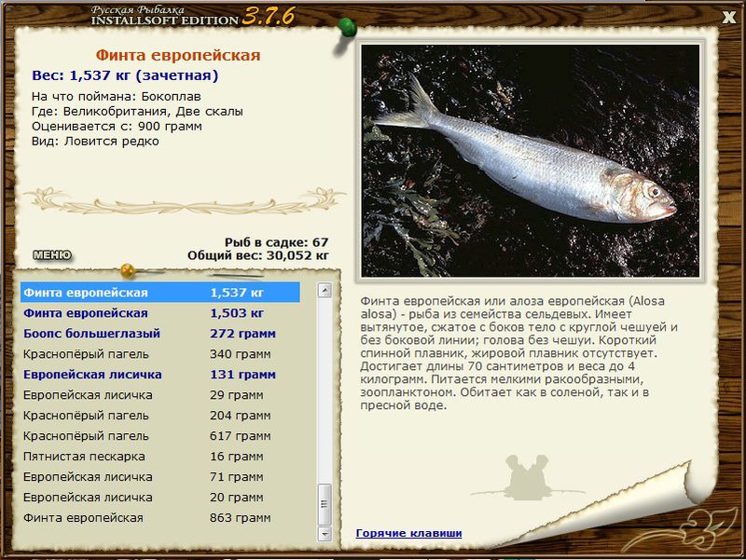Click the scroll up arrow in fish list
This screenshot has height=560, width=746.
325,290
